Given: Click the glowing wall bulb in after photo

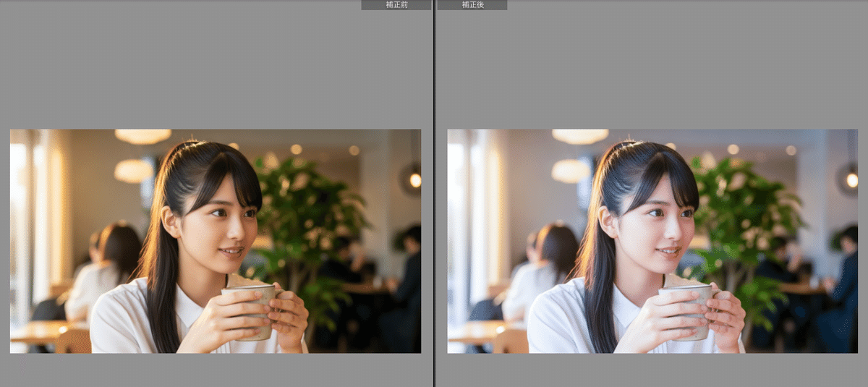Looking at the screenshot, I should (x=851, y=179).
